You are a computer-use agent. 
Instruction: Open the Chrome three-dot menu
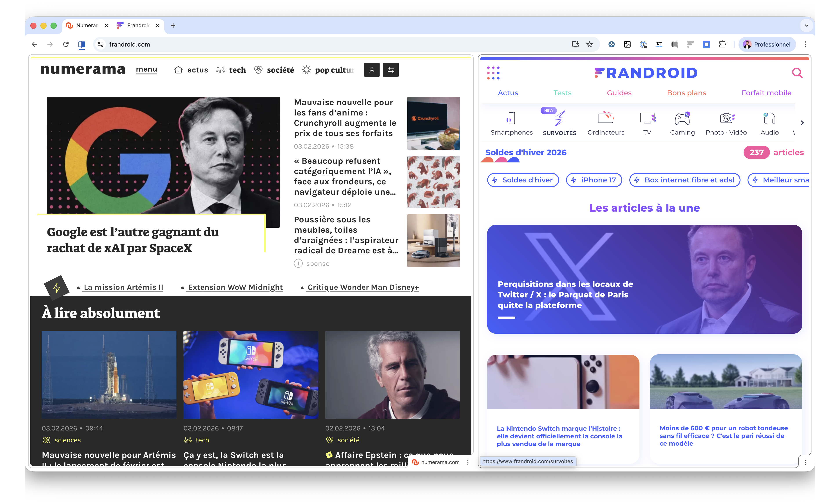[x=805, y=45]
